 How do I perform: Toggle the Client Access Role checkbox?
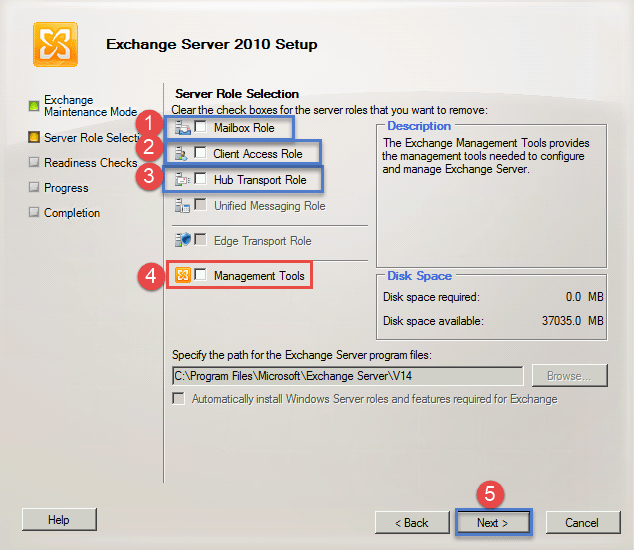pos(201,153)
